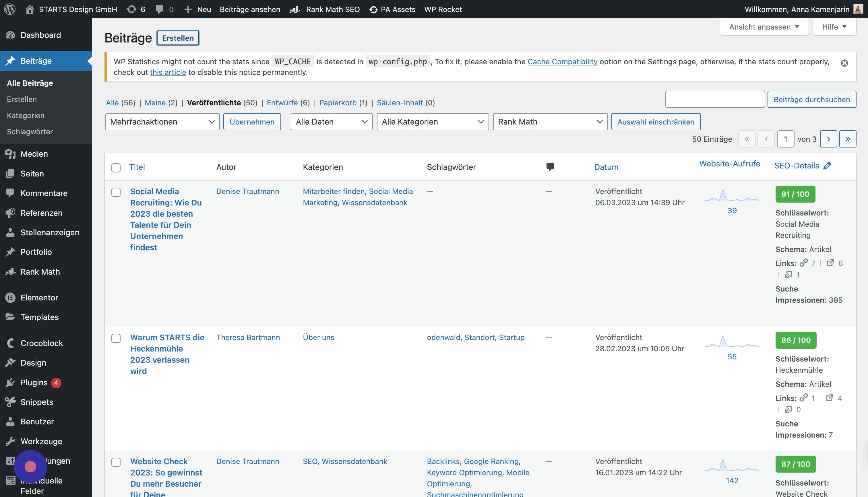
Task: Open the comments bubble icon in admin bar
Action: click(160, 9)
